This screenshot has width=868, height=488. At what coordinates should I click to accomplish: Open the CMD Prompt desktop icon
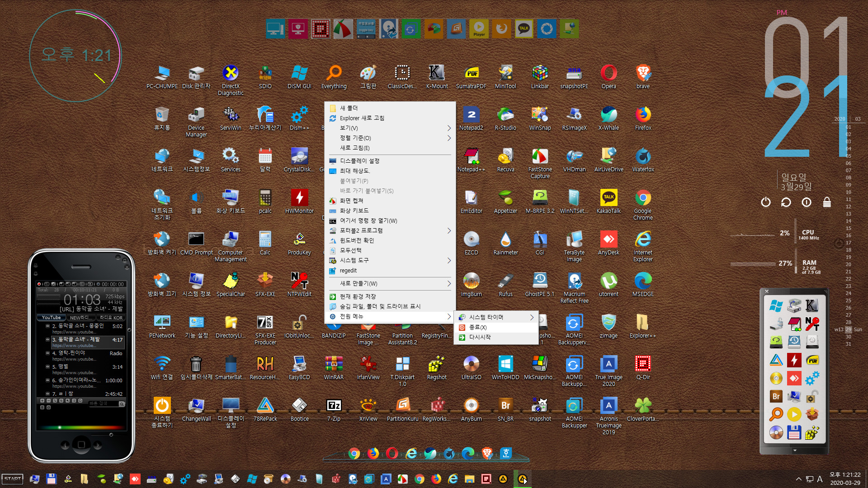[x=196, y=243]
